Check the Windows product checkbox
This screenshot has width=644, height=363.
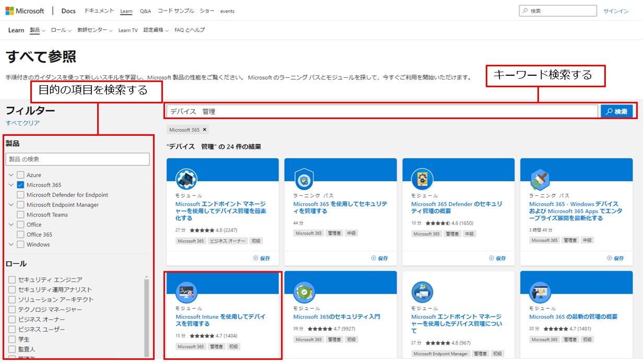pos(20,244)
